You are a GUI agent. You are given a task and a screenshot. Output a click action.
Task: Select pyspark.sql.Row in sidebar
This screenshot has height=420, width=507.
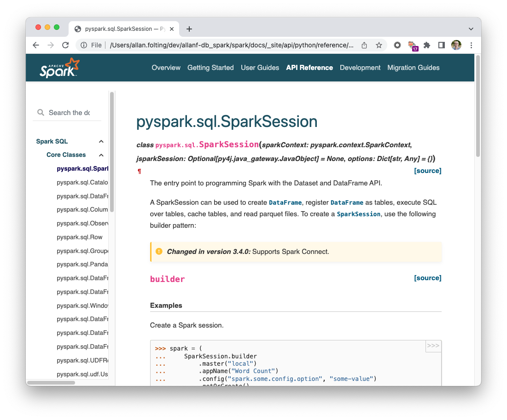(x=80, y=237)
